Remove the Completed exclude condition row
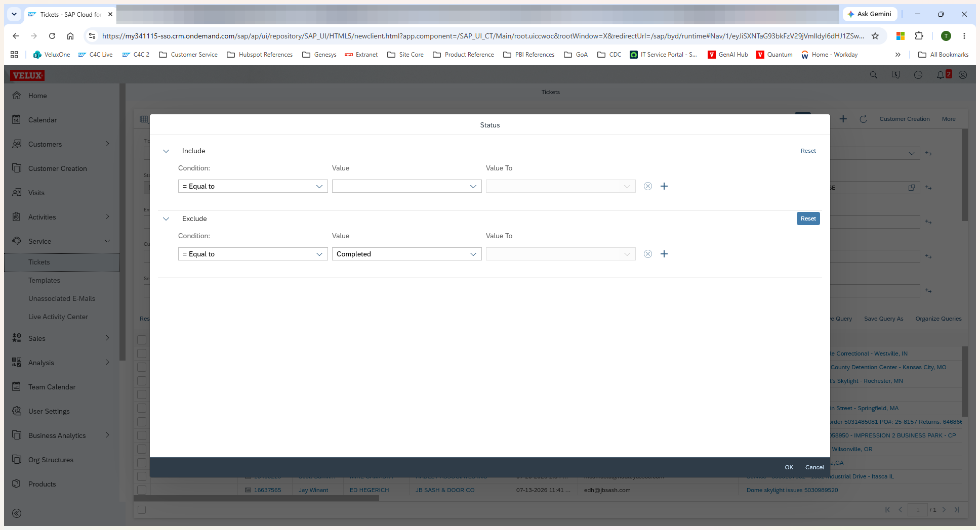Screen dimensions: 980x530 click(648, 254)
